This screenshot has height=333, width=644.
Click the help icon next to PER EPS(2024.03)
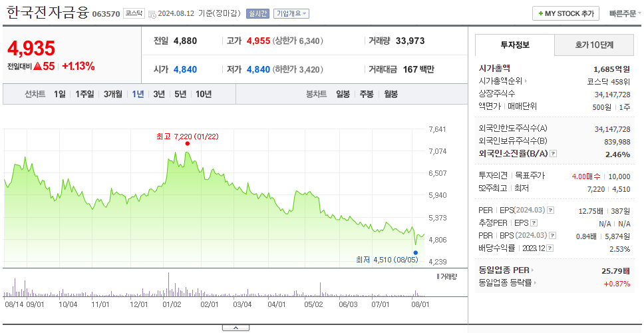551,210
